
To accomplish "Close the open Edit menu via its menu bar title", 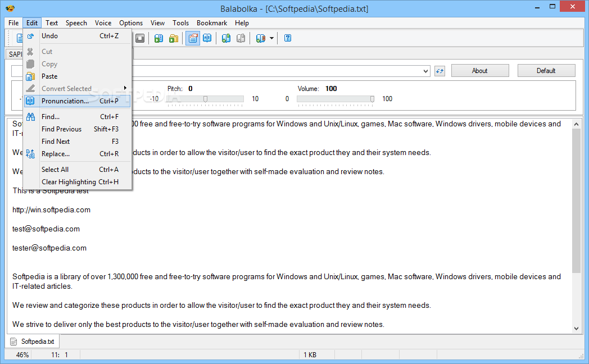I will [32, 23].
